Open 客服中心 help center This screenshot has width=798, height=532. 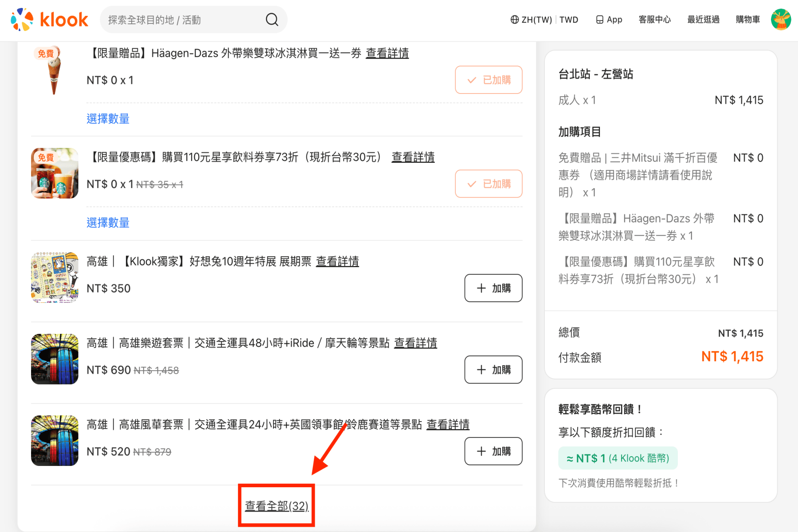point(655,20)
